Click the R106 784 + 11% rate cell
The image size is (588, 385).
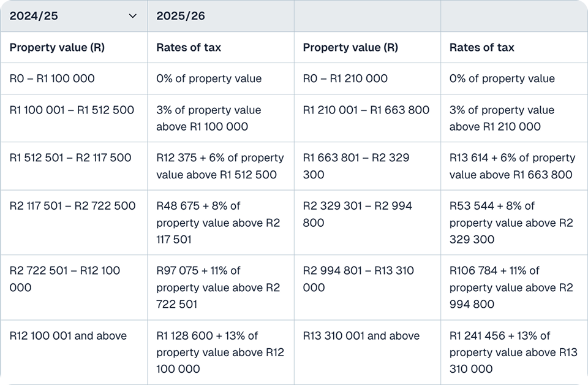coord(511,288)
